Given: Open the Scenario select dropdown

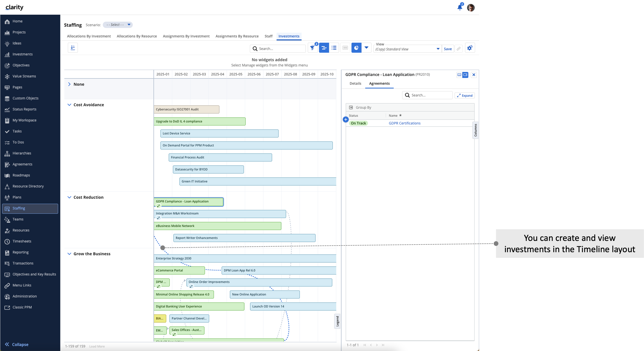Looking at the screenshot, I should [x=118, y=25].
